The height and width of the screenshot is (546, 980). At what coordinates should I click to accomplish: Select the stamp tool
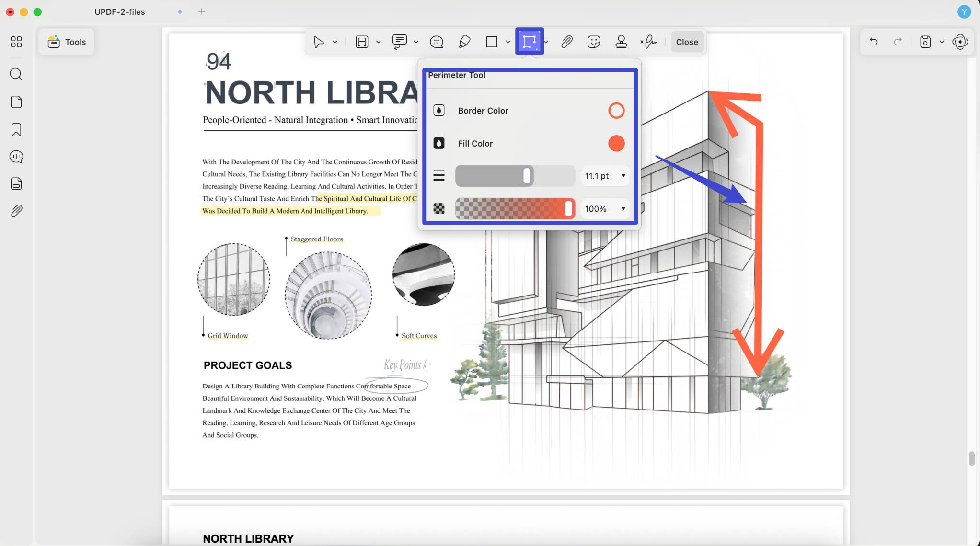[621, 42]
